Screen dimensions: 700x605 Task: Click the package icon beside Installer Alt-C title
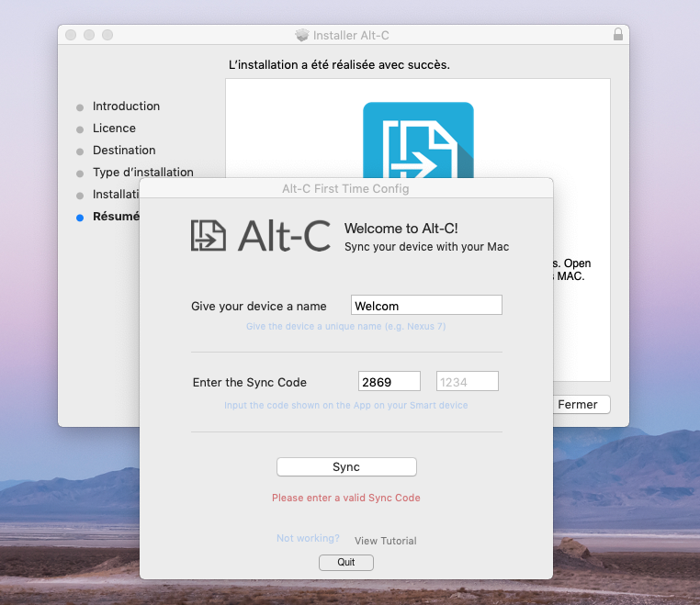(x=302, y=35)
